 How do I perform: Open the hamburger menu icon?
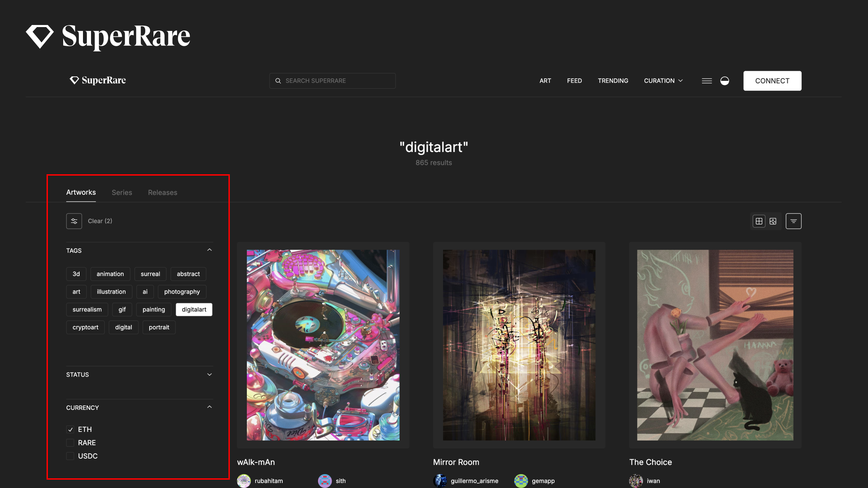707,81
